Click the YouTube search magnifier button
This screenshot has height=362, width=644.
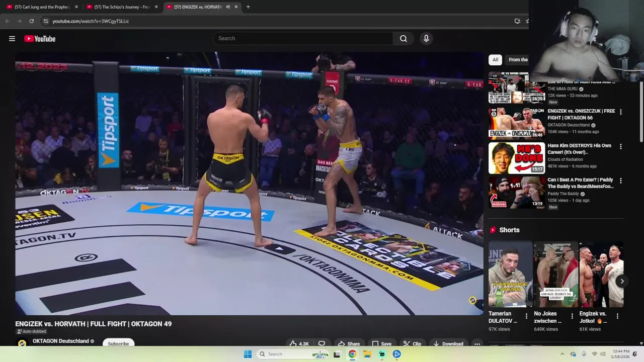tap(403, 38)
